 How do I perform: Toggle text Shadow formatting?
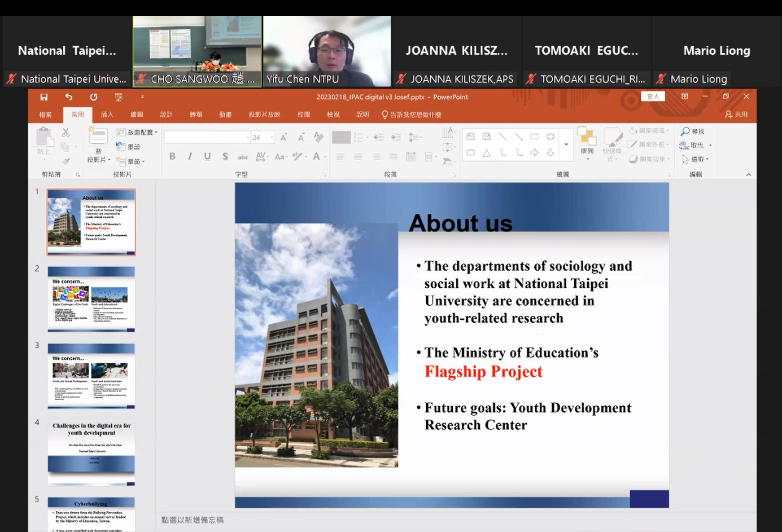click(x=225, y=156)
